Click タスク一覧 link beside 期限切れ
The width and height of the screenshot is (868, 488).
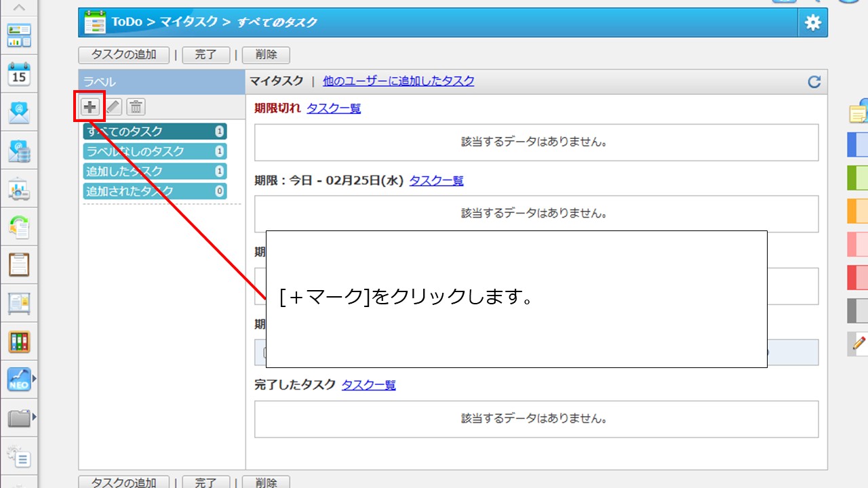334,108
